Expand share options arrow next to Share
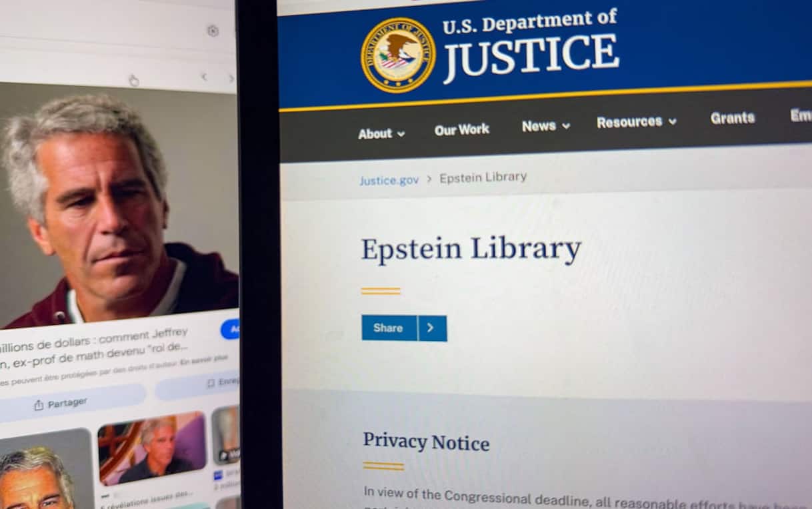 432,328
